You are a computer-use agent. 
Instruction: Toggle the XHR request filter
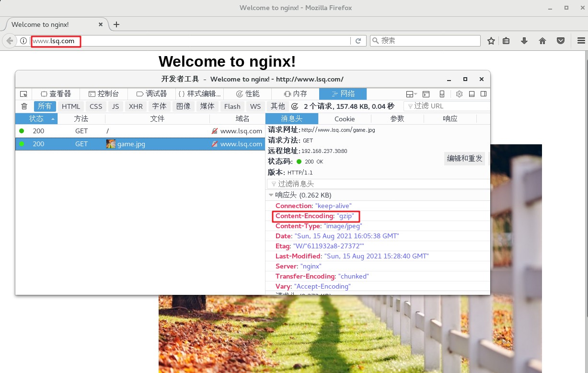click(136, 106)
